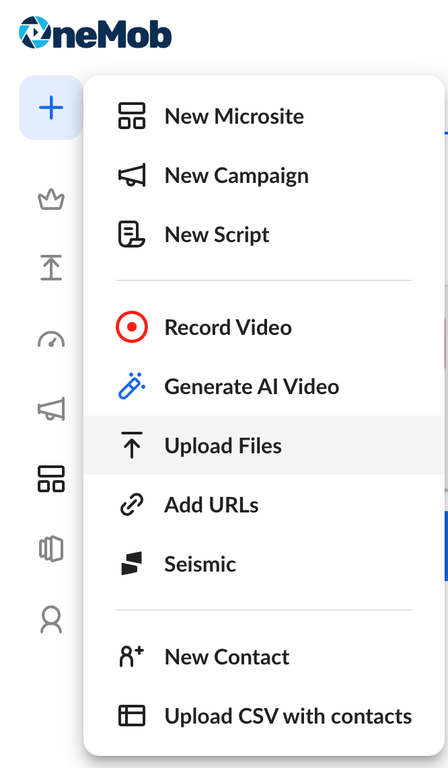Screen dimensions: 448x768
Task: Select Seismic integration option
Action: click(264, 564)
